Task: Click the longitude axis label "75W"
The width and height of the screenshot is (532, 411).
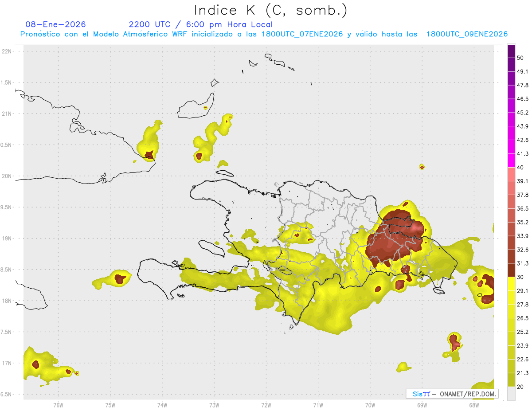Action: (x=110, y=404)
